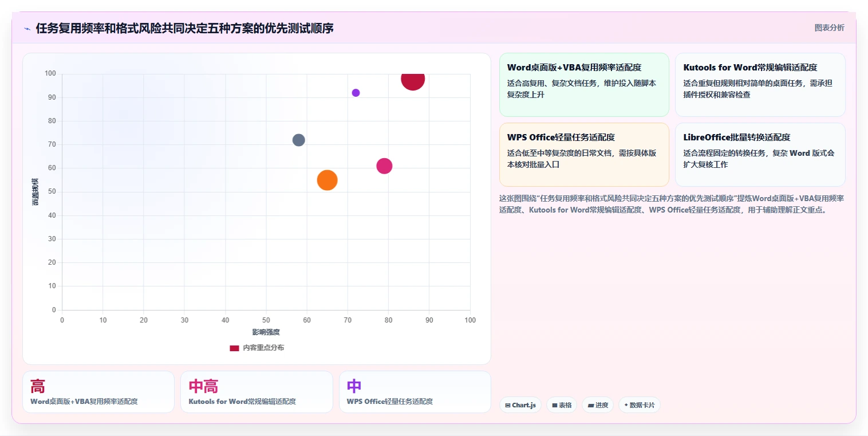Select the pink bubble
The image size is (868, 436).
pyautogui.click(x=384, y=166)
